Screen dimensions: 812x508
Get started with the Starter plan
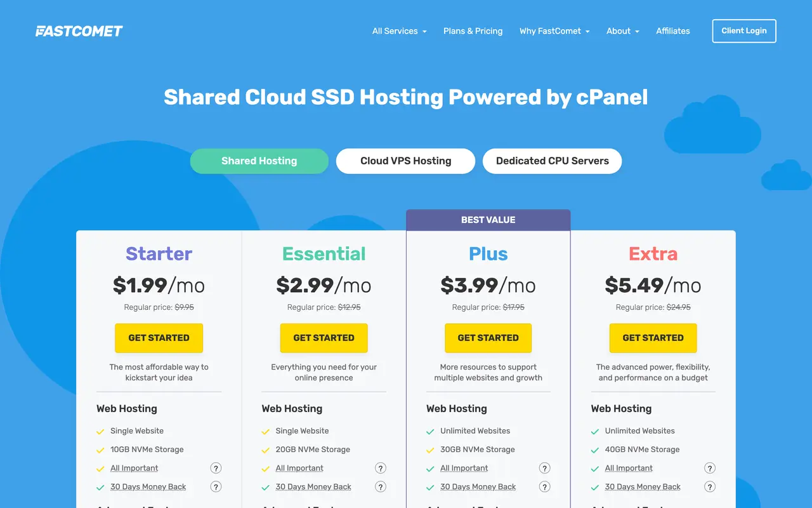click(159, 338)
